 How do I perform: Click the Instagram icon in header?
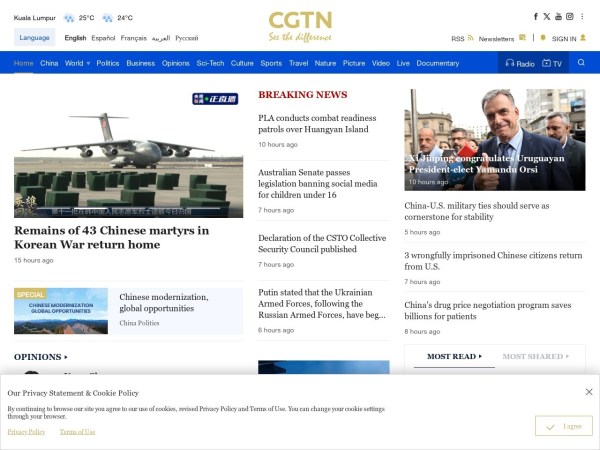570,17
